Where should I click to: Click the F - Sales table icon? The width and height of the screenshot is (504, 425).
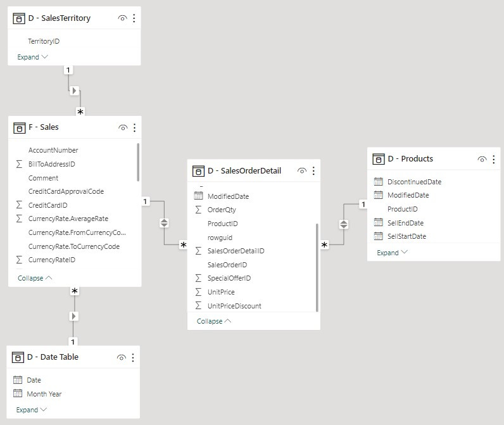tap(19, 127)
